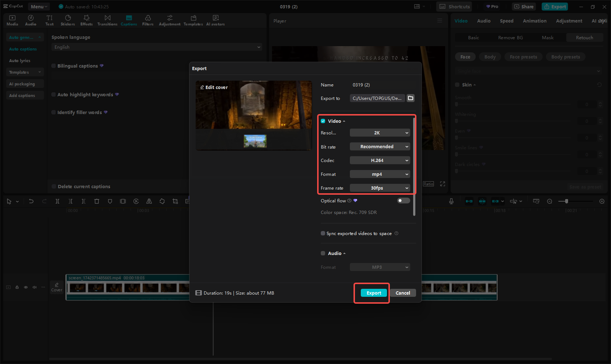Enable the Audio export checkbox
The height and width of the screenshot is (364, 611).
pos(323,253)
